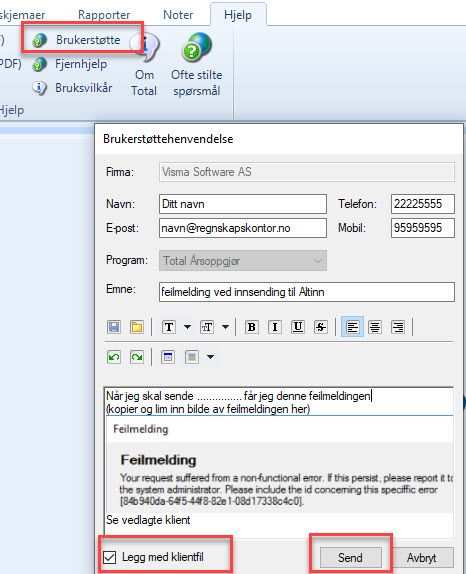Click the open folder icon in editor toolbar

(137, 327)
